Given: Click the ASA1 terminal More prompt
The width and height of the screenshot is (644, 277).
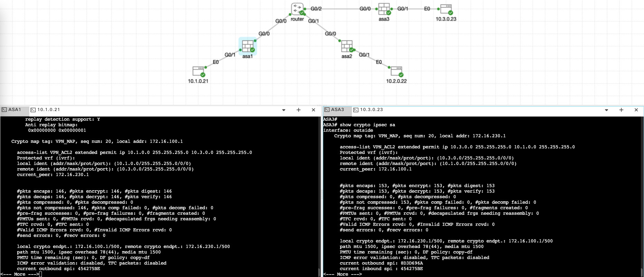Looking at the screenshot, I should tap(20, 274).
